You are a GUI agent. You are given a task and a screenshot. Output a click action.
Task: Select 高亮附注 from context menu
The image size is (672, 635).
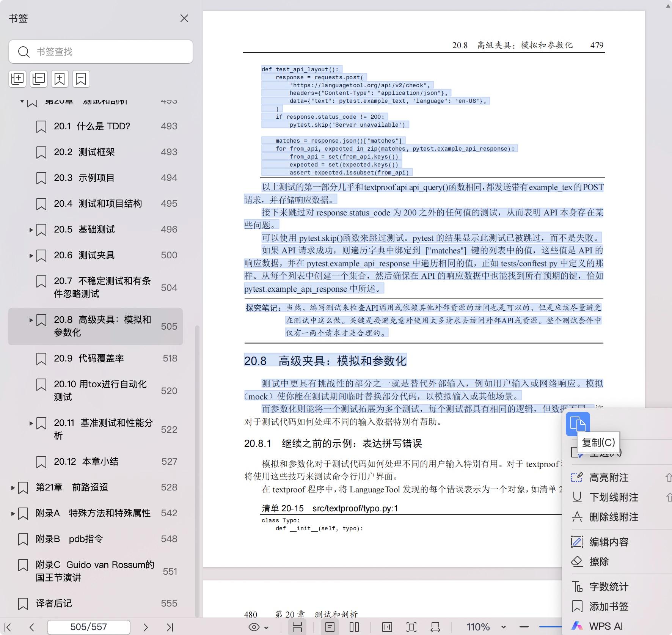click(608, 478)
